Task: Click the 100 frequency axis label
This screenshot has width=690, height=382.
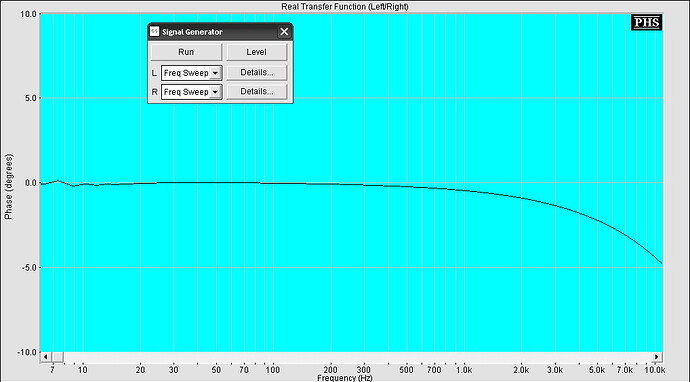Action: coord(272,370)
